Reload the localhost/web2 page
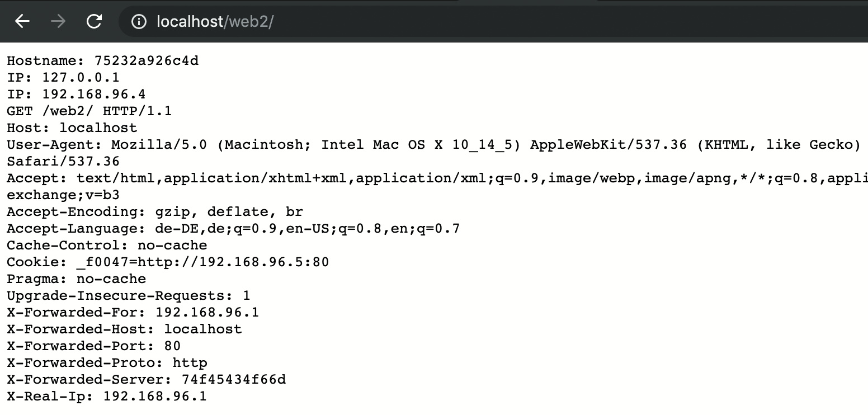This screenshot has width=868, height=415. coord(94,22)
